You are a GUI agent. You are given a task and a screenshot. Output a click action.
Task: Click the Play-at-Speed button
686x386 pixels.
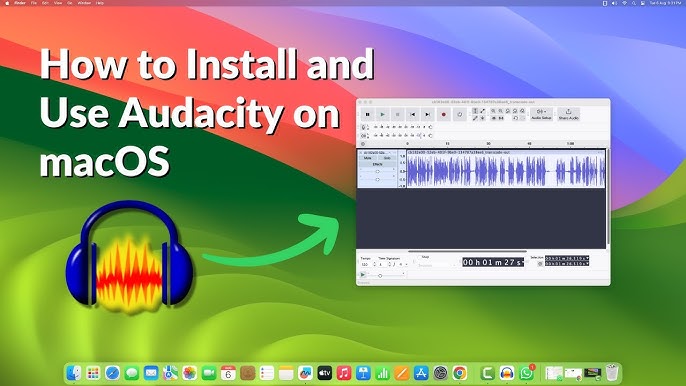pyautogui.click(x=363, y=275)
